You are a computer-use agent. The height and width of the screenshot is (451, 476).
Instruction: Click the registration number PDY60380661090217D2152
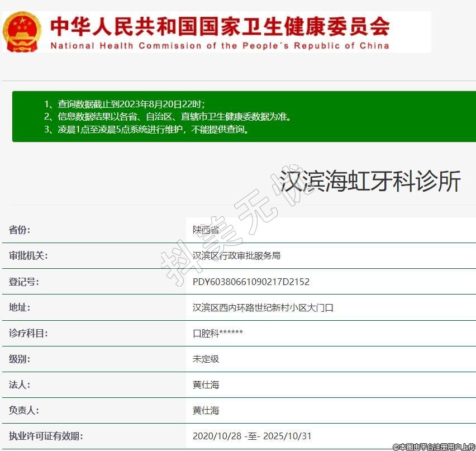tap(251, 282)
